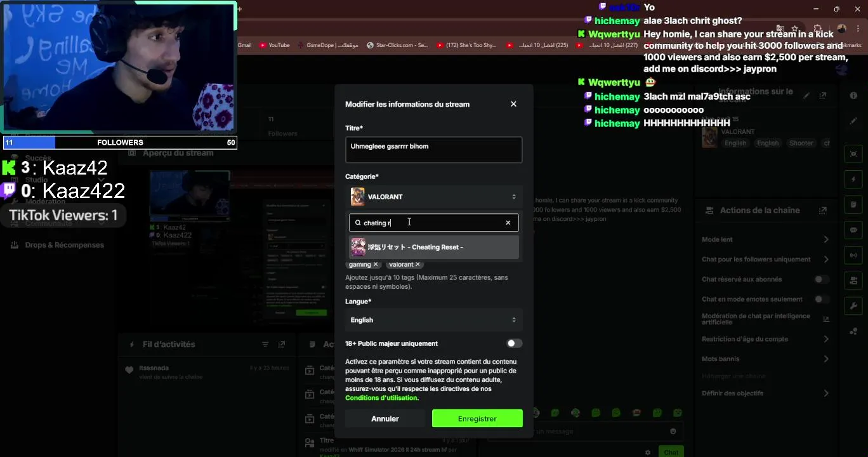Screen dimensions: 868x457
Task: Click the stream preview icon in right sidebar
Action: point(853,154)
